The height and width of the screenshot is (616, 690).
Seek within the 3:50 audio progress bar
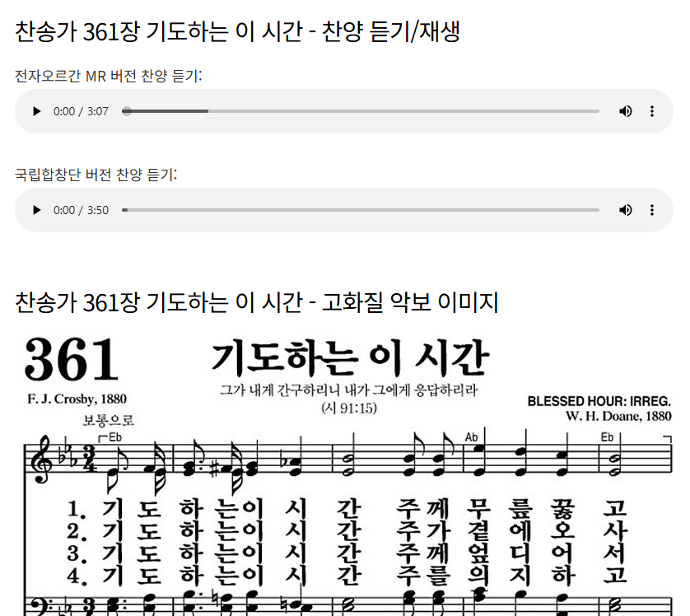pos(361,210)
